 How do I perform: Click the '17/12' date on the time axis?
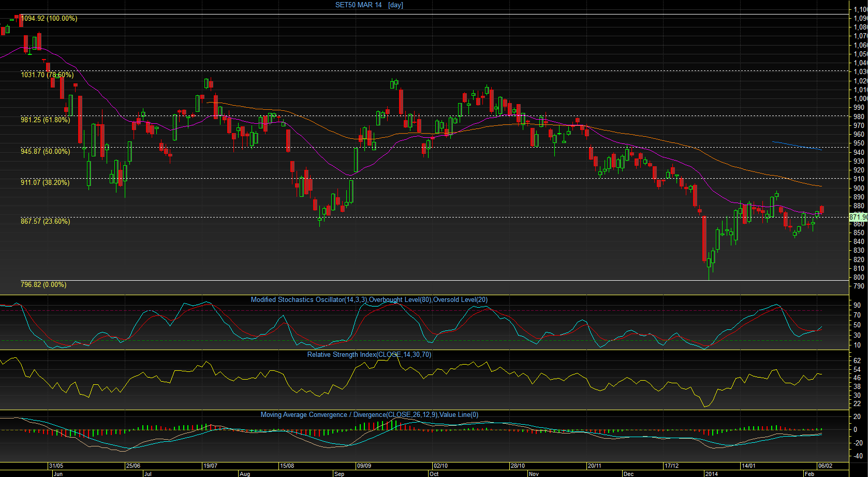(x=671, y=466)
